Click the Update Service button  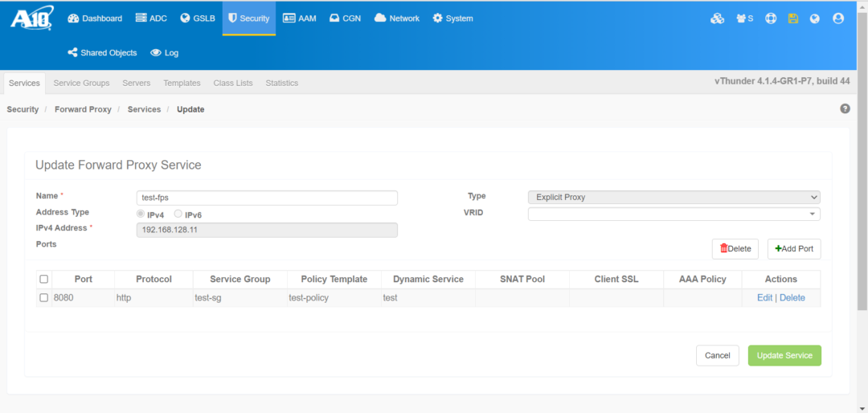pos(784,355)
